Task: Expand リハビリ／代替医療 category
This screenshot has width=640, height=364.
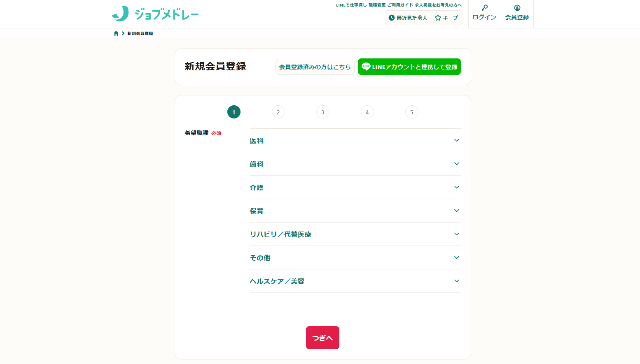Action: pos(456,234)
